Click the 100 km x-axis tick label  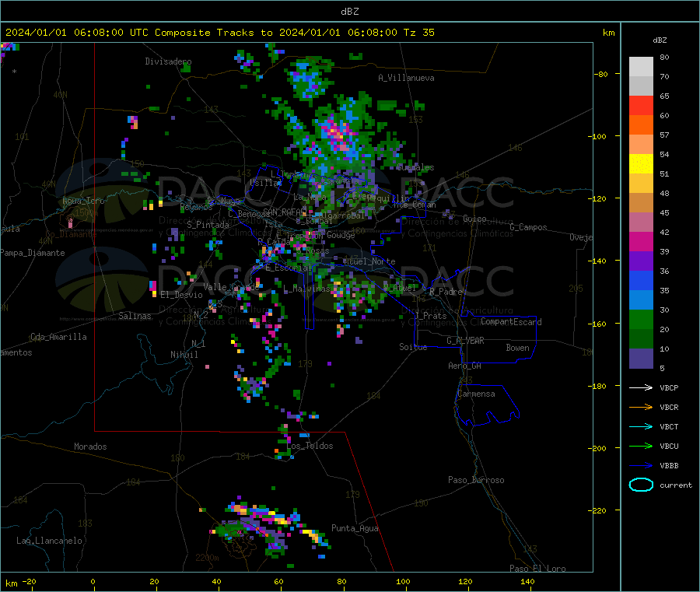coord(403,581)
